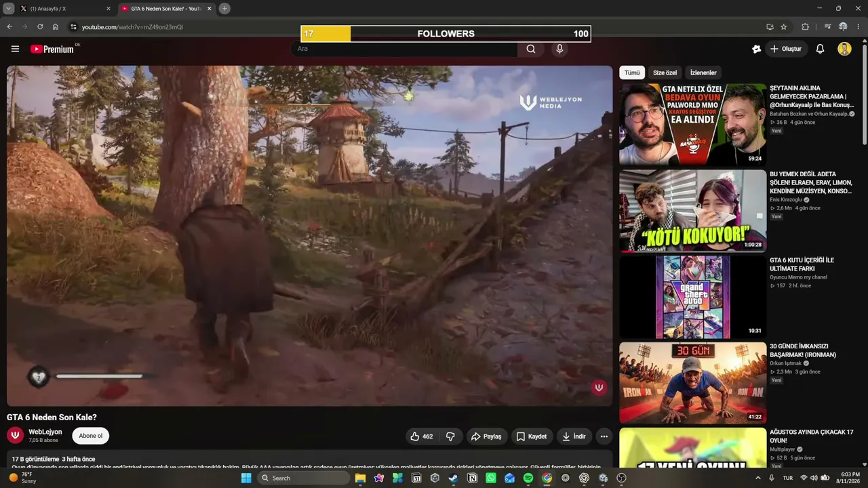Click the Paylaş share button
The image size is (868, 488).
click(486, 436)
